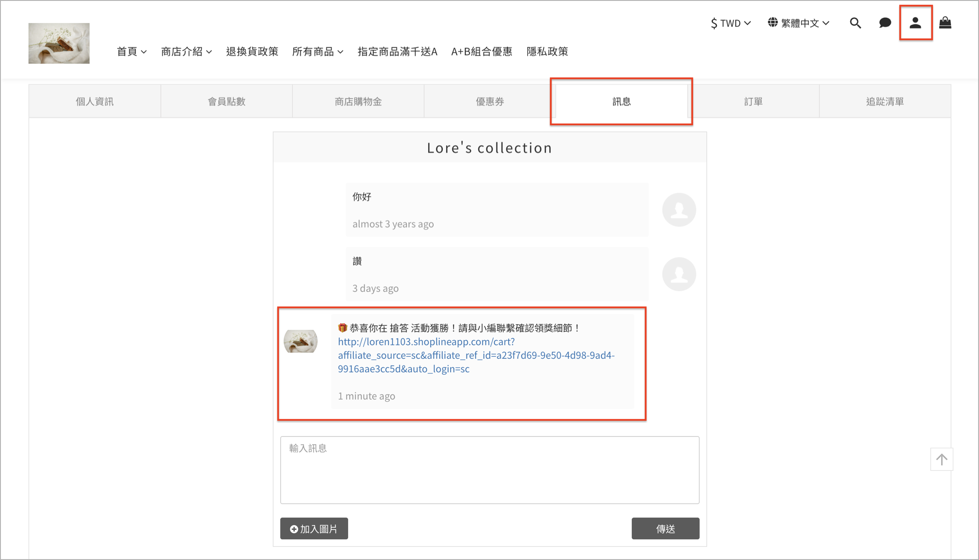The height and width of the screenshot is (560, 979).
Task: Go to 退換貨政策 page
Action: (x=252, y=51)
